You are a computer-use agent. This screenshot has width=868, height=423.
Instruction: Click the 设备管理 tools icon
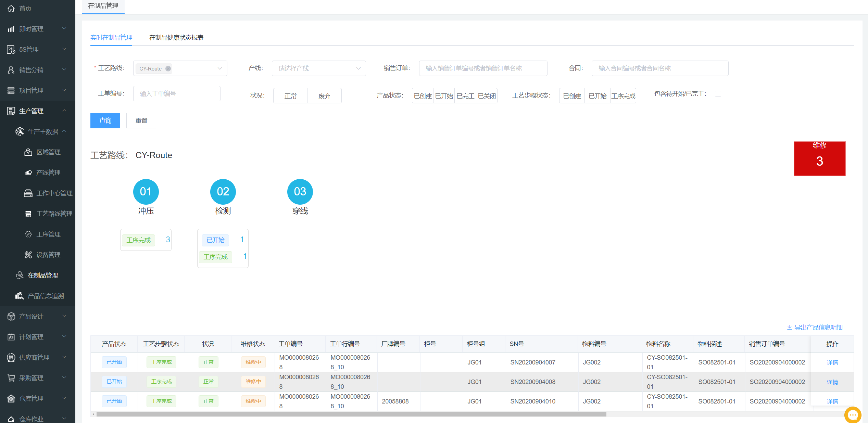(28, 255)
